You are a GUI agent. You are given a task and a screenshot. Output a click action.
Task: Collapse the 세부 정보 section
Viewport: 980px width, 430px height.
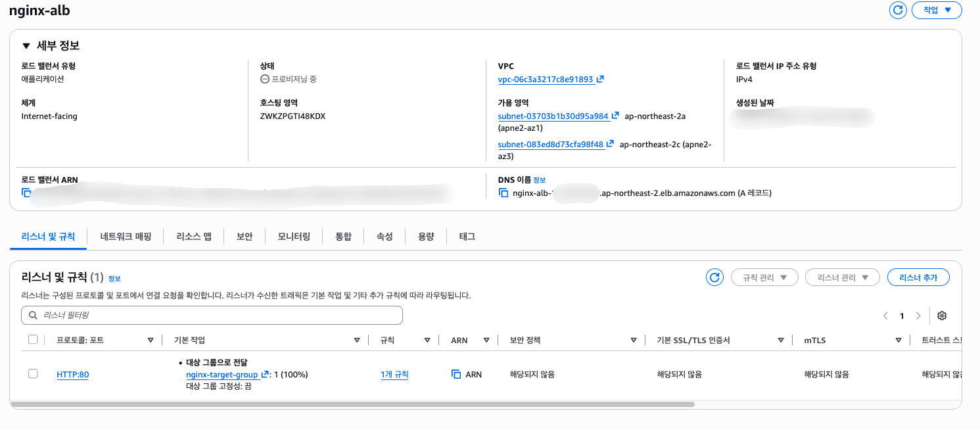pos(26,46)
